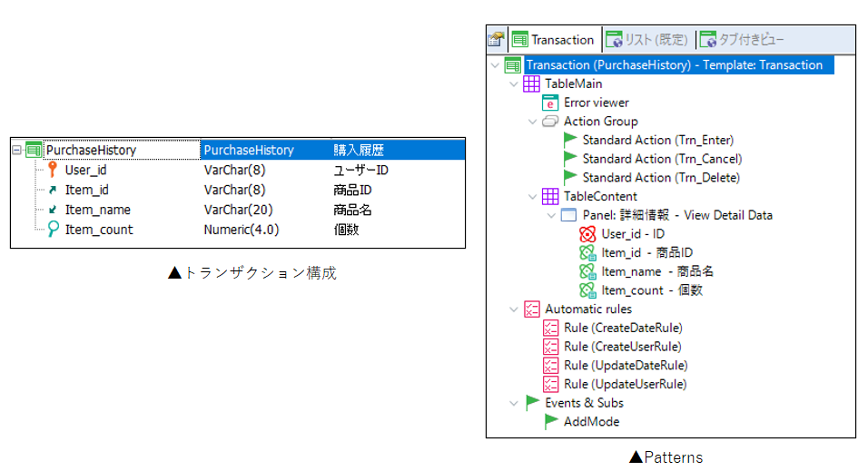This screenshot has height=471, width=868.
Task: Select Standard Action (Trn_Cancel)
Action: [662, 160]
